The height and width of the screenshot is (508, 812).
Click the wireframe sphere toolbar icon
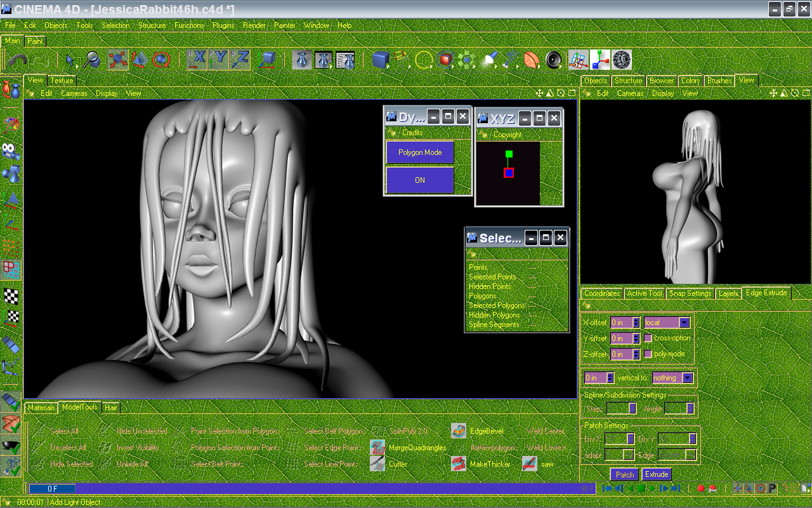pyautogui.click(x=622, y=60)
